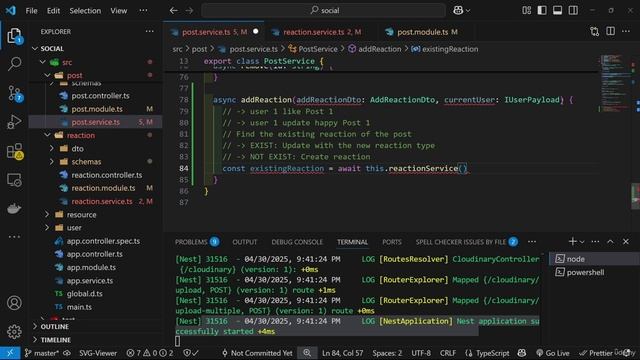Image resolution: width=640 pixels, height=360 pixels.
Task: Open the OUTPUT panel tab
Action: pos(244,242)
